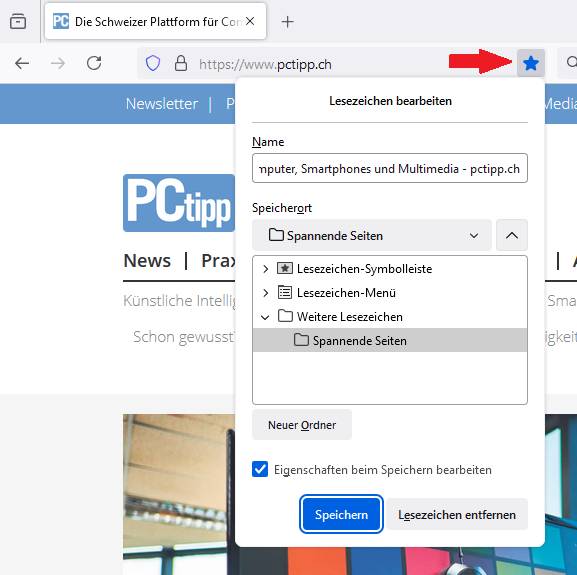Go back with the left arrow button
Image resolution: width=577 pixels, height=575 pixels.
(22, 64)
